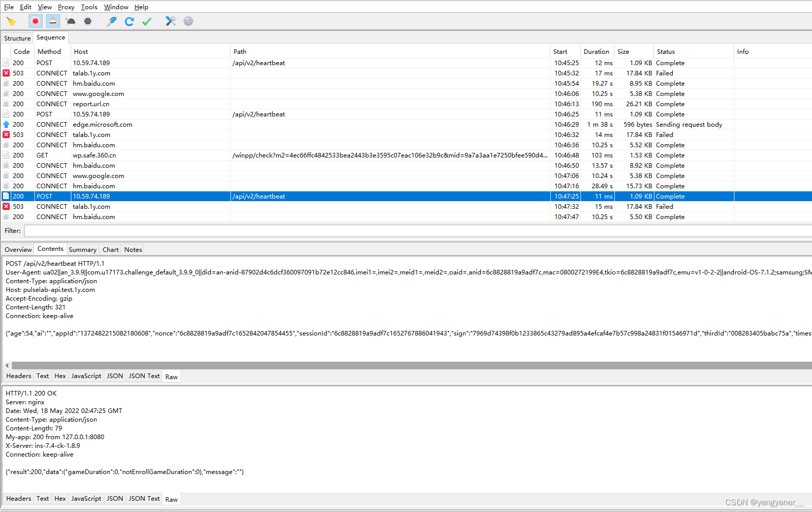Open the Tools wrench icon

[171, 21]
